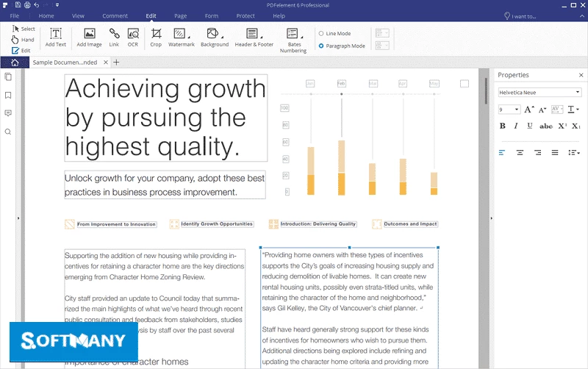588x369 pixels.
Task: Click the Link tool icon
Action: 114,37
